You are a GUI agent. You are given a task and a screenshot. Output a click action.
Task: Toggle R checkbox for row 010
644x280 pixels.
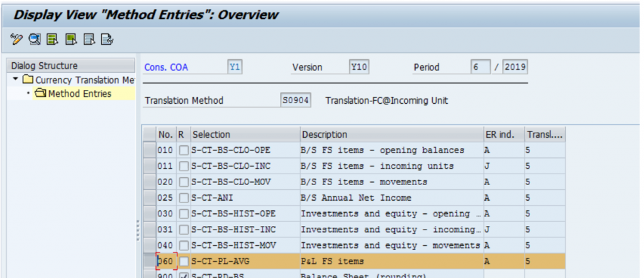pos(184,150)
